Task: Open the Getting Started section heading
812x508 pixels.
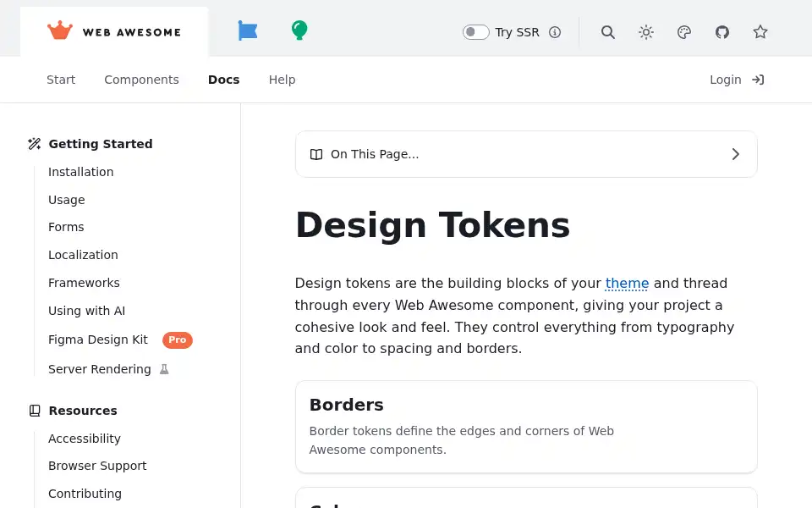Action: 101,144
